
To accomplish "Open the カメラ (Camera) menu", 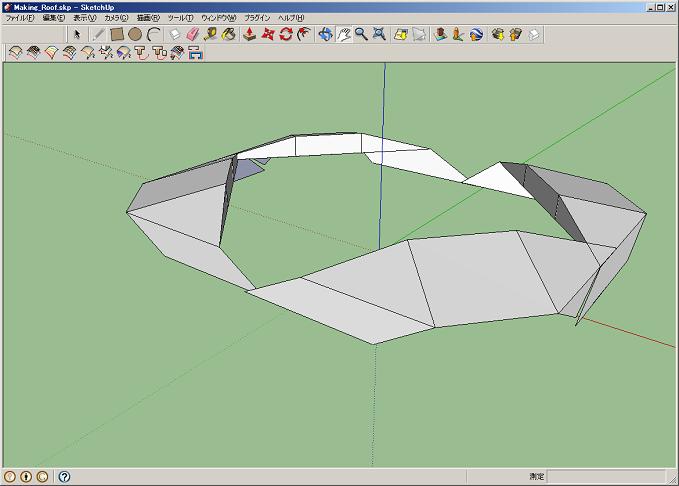I will click(116, 18).
